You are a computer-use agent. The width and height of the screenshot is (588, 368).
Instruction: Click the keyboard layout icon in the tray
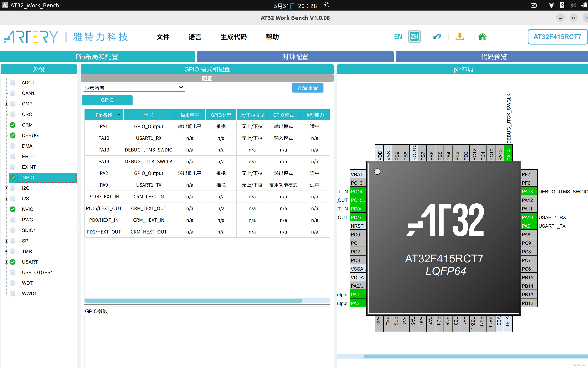[534, 5]
